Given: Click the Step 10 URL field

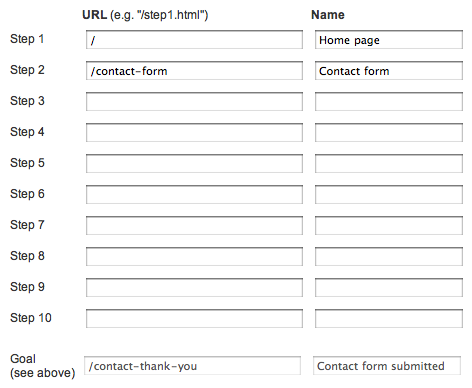Looking at the screenshot, I should (194, 319).
